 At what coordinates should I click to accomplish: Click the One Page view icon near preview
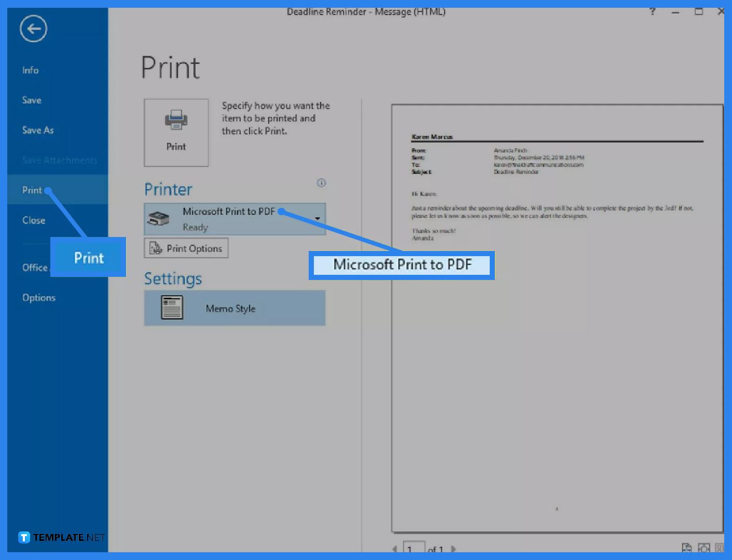tap(705, 548)
